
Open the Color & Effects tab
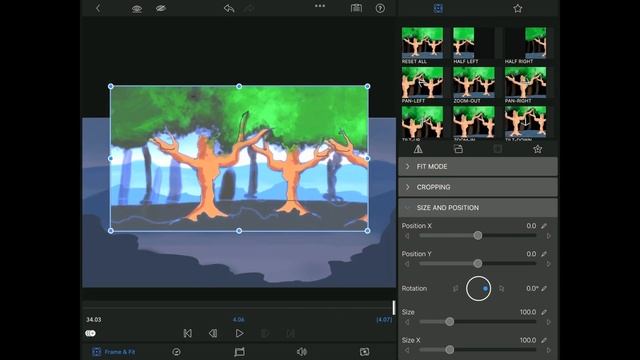pyautogui.click(x=364, y=352)
